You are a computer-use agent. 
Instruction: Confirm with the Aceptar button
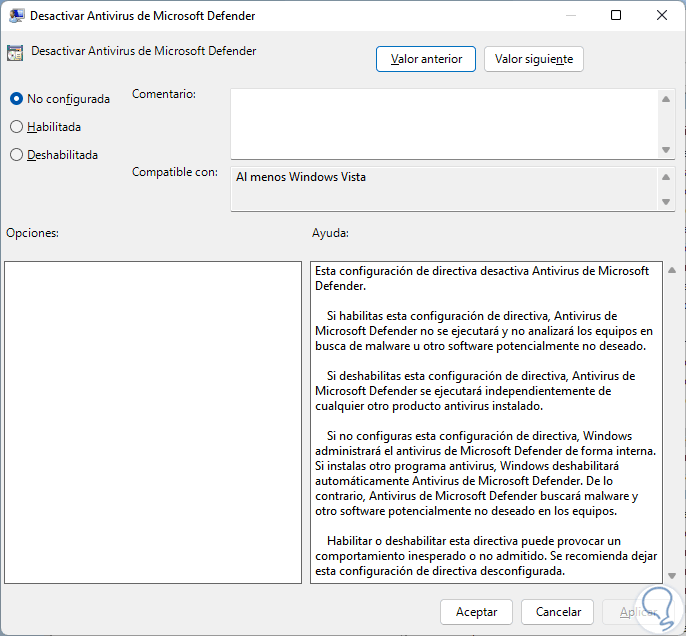pyautogui.click(x=476, y=612)
